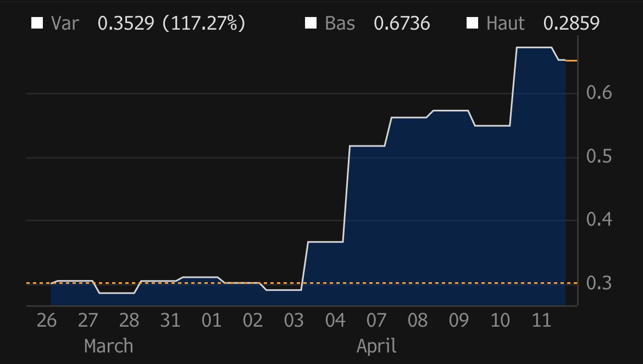Click the 02 date tick label
The image size is (643, 364).
(x=253, y=320)
